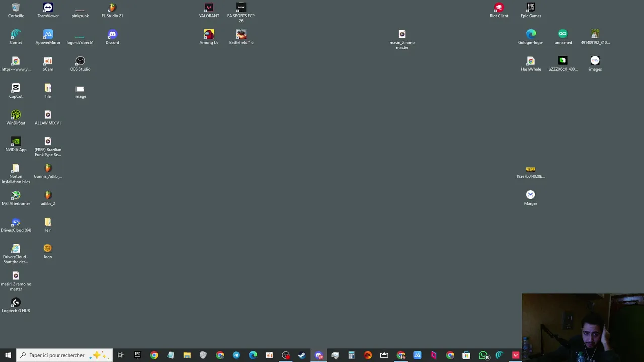Open the folder named le r
Screen dimensions: 644x362
pyautogui.click(x=48, y=225)
